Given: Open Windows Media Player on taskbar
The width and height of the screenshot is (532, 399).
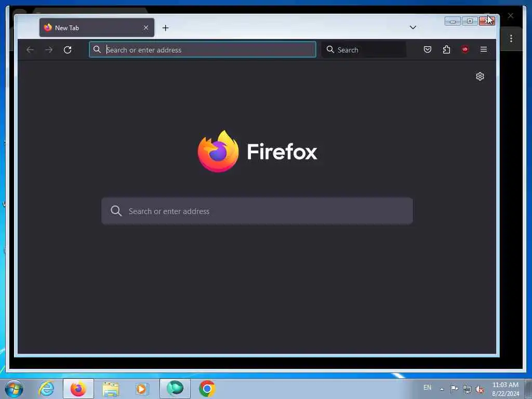Looking at the screenshot, I should [142, 389].
